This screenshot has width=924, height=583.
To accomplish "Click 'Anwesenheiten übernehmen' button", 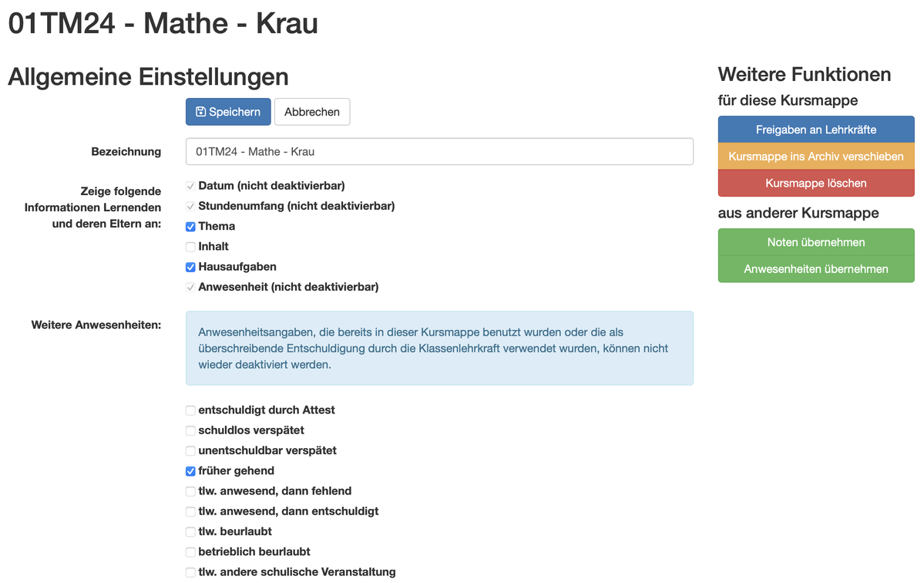I will click(815, 269).
